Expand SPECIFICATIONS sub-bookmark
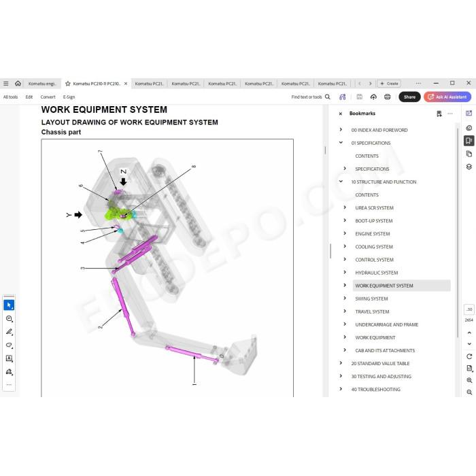Screen dimensions: 476x476 click(x=345, y=169)
